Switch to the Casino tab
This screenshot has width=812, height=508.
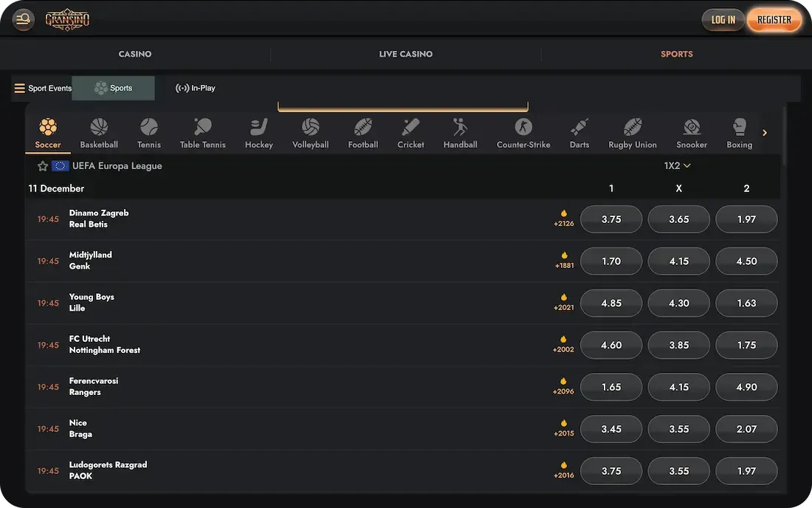click(x=135, y=54)
